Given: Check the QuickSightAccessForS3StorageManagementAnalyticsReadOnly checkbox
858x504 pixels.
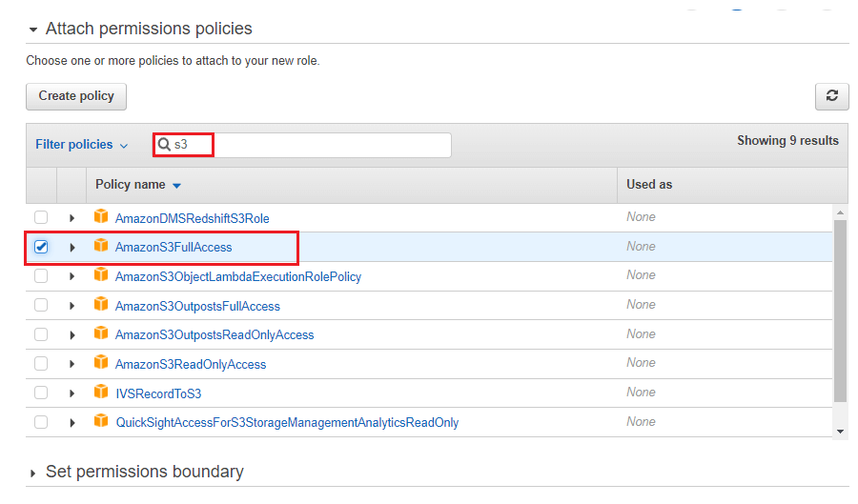Looking at the screenshot, I should pyautogui.click(x=41, y=422).
